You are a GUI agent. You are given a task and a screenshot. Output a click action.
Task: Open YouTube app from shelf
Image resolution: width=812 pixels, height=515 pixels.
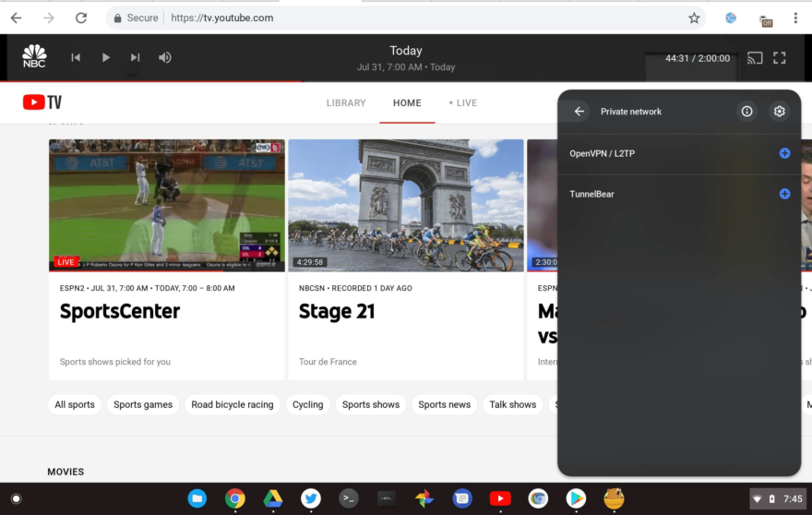pyautogui.click(x=500, y=498)
